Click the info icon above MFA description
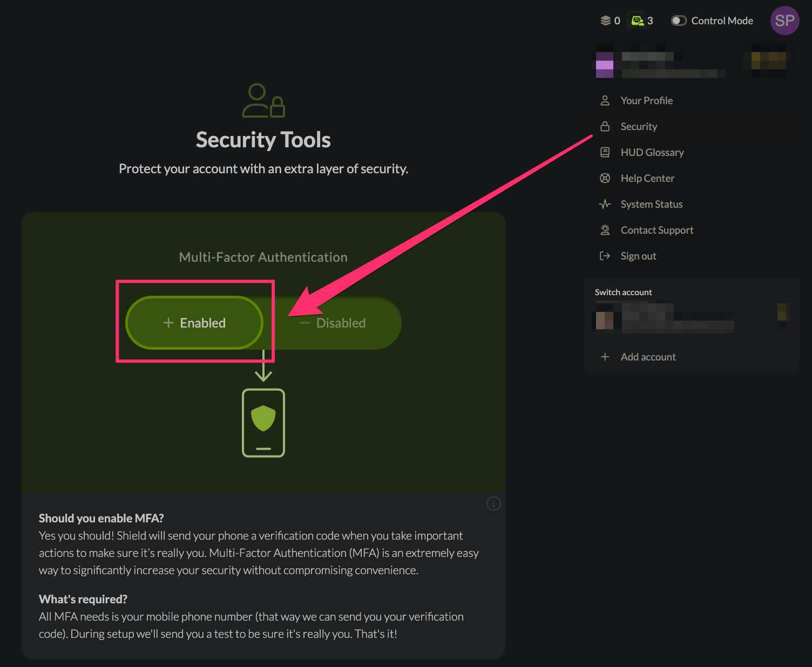 point(493,503)
